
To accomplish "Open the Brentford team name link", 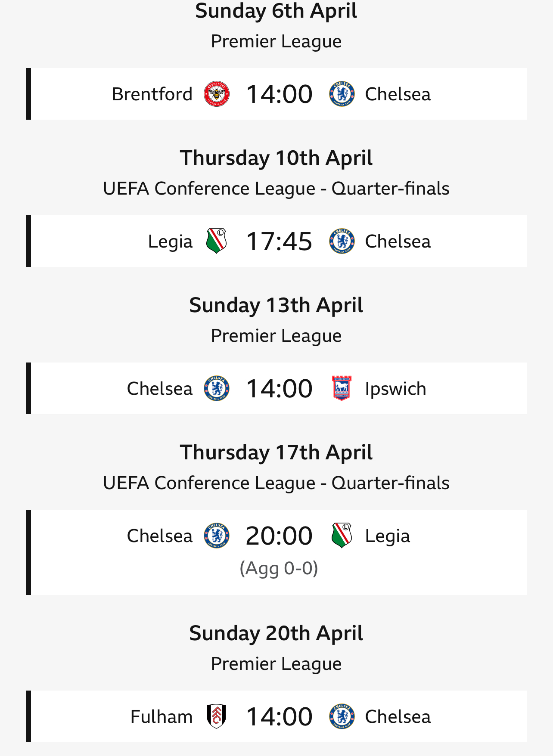I will pos(152,94).
